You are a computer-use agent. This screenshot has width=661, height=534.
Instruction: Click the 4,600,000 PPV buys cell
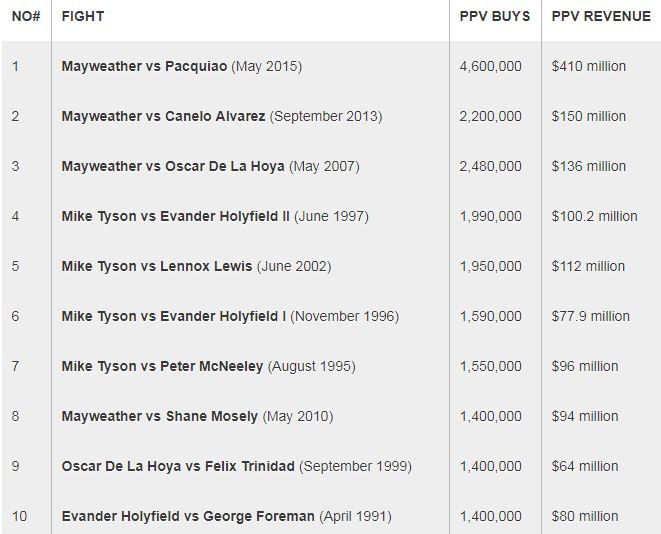[491, 66]
